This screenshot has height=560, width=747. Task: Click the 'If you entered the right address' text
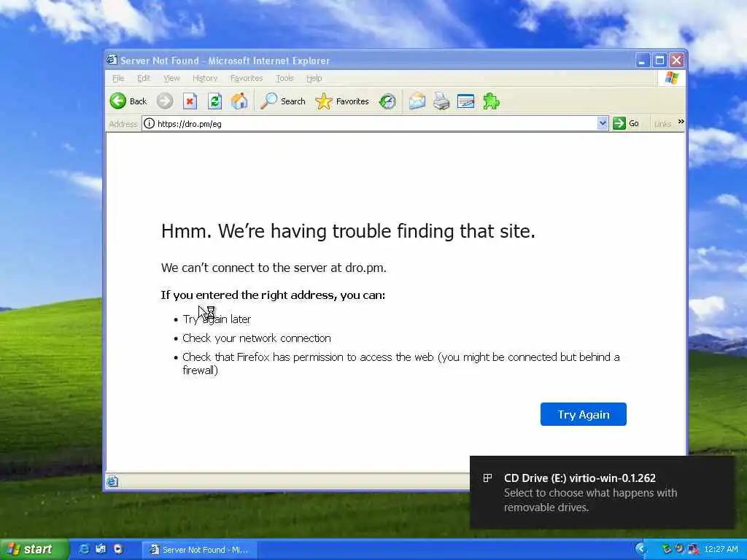(x=273, y=295)
